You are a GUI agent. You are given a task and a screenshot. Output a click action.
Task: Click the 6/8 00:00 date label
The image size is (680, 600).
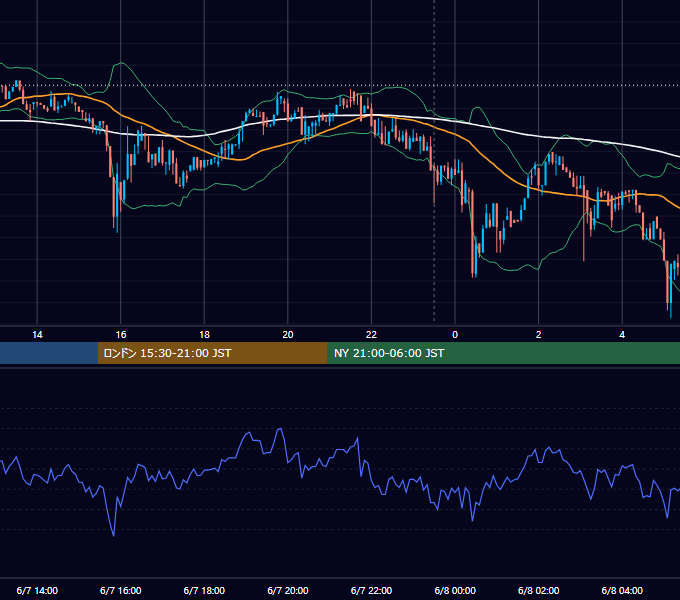(455, 590)
